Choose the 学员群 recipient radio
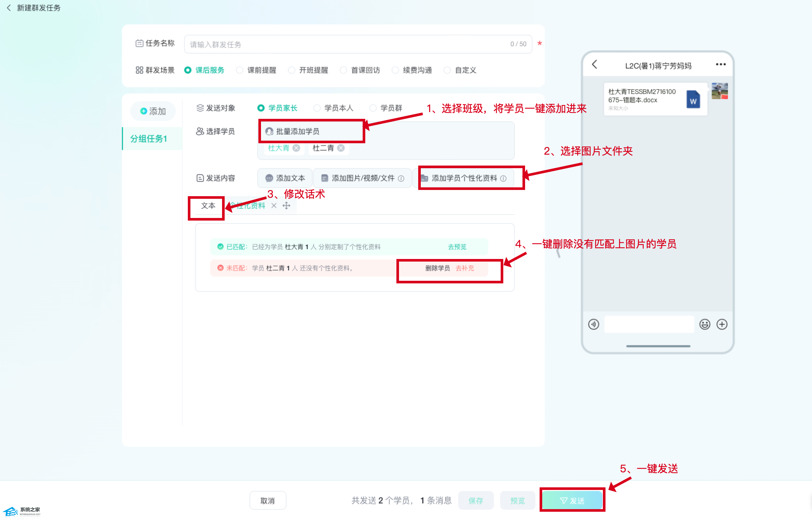The image size is (812, 519). click(x=373, y=108)
